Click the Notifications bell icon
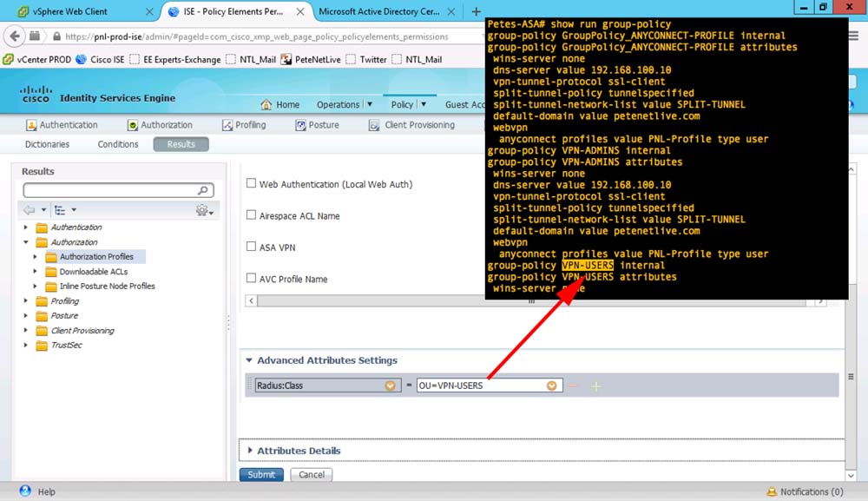The height and width of the screenshot is (501, 868). pyautogui.click(x=771, y=491)
